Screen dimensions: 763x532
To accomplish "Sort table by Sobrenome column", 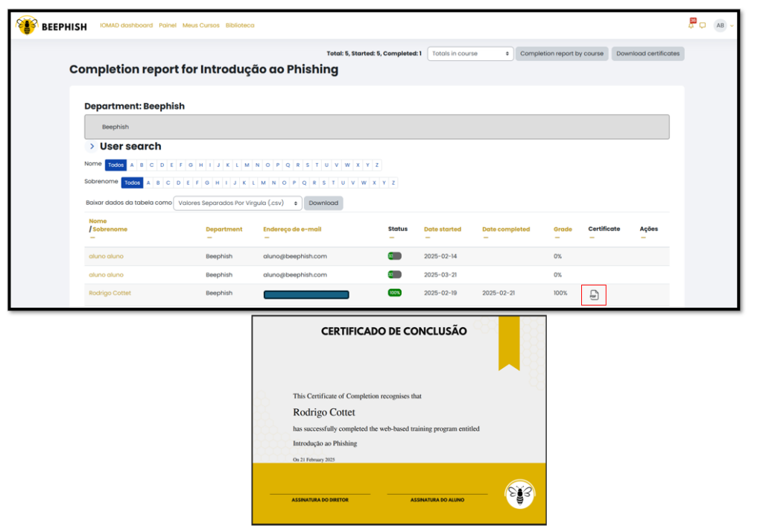I will (x=110, y=229).
